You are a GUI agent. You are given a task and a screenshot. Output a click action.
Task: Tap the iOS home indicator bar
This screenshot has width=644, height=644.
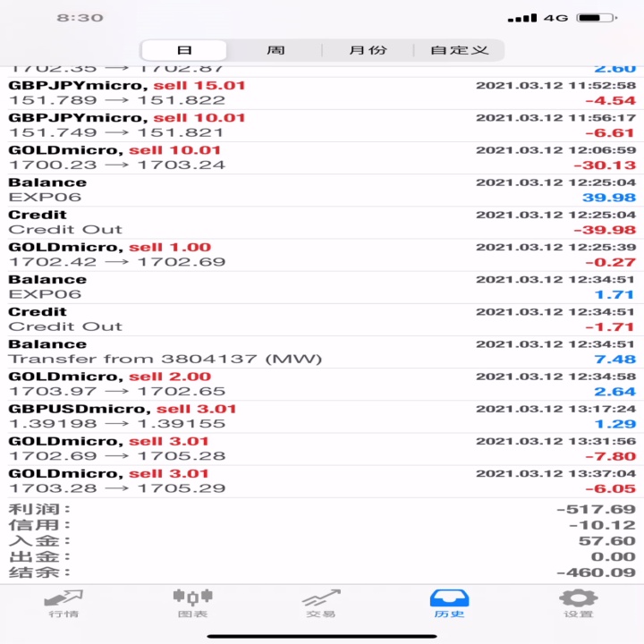(x=322, y=636)
